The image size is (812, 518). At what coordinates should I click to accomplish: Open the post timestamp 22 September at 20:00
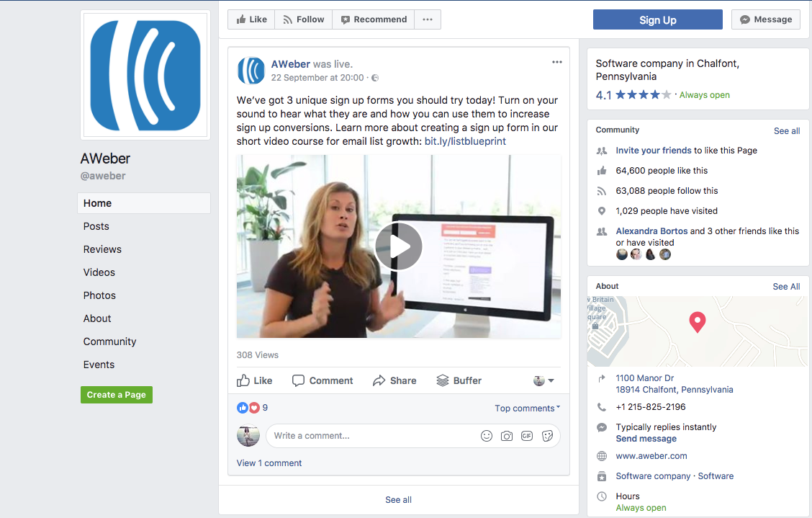point(317,78)
